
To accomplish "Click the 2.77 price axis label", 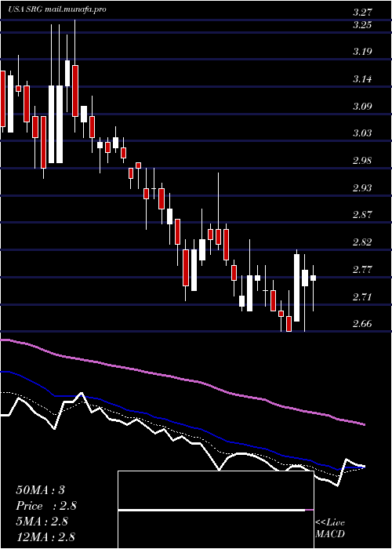I will 362,270.
